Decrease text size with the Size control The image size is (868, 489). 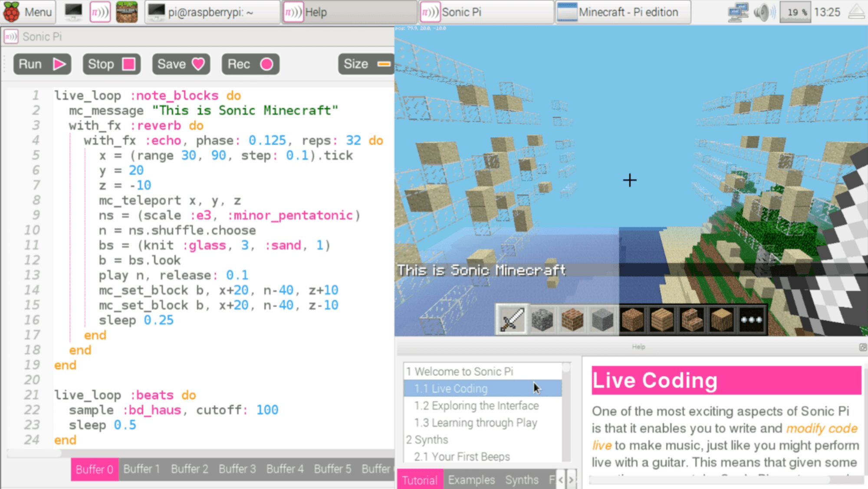[383, 64]
